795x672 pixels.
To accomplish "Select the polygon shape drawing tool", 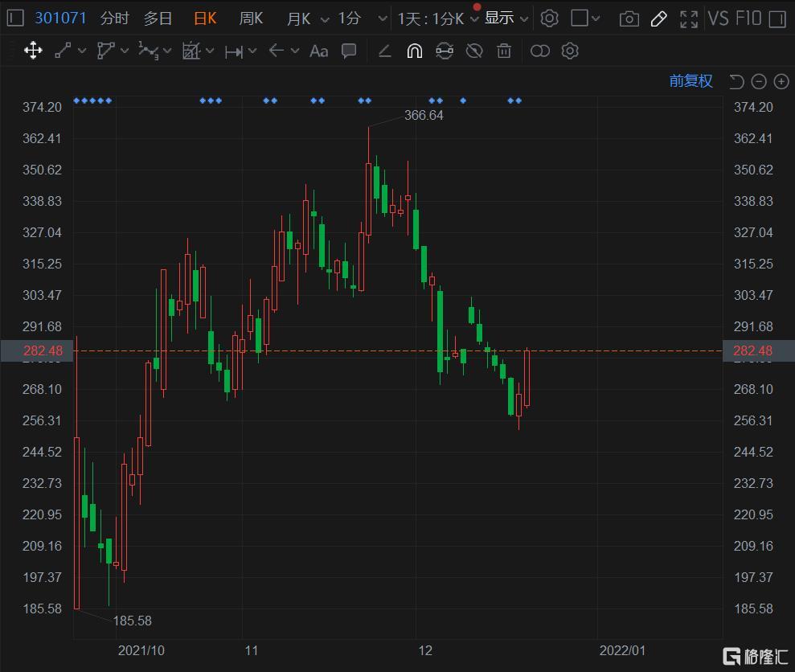I will tap(105, 51).
